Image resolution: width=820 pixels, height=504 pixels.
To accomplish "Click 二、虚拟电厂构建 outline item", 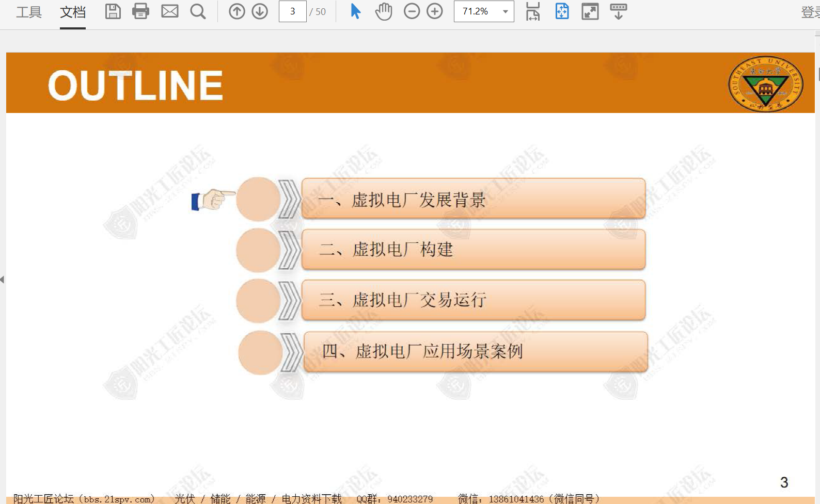I will point(473,249).
